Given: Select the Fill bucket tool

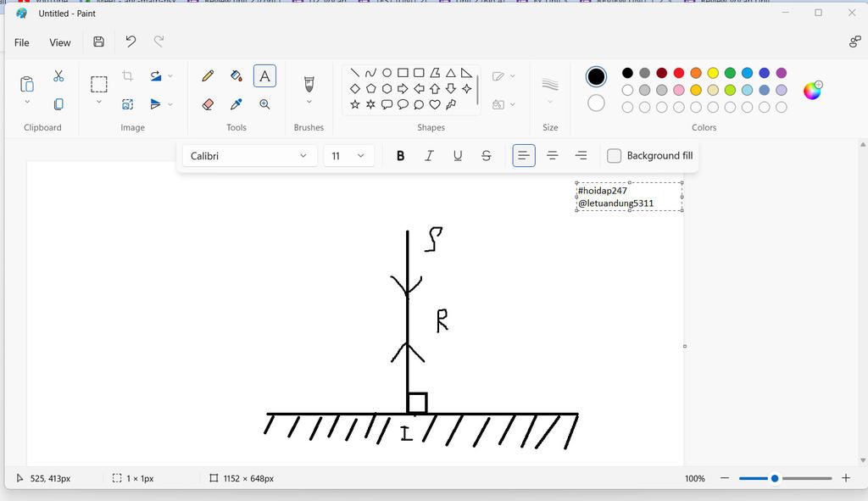Looking at the screenshot, I should coord(236,75).
